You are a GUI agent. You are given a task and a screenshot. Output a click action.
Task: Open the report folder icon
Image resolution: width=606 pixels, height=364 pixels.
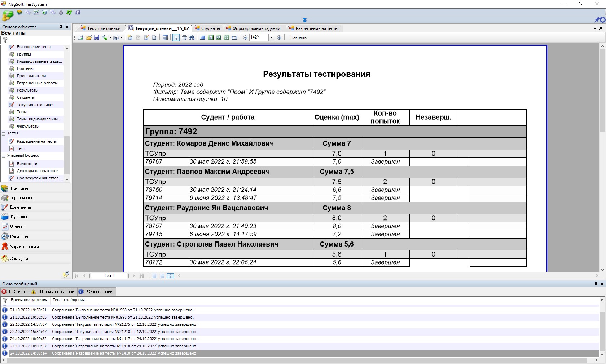tap(89, 37)
